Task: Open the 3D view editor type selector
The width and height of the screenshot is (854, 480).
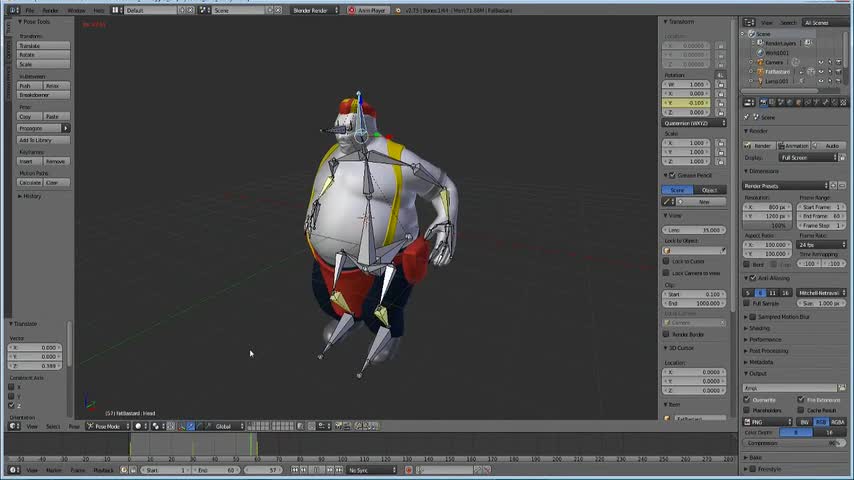Action: [14, 426]
